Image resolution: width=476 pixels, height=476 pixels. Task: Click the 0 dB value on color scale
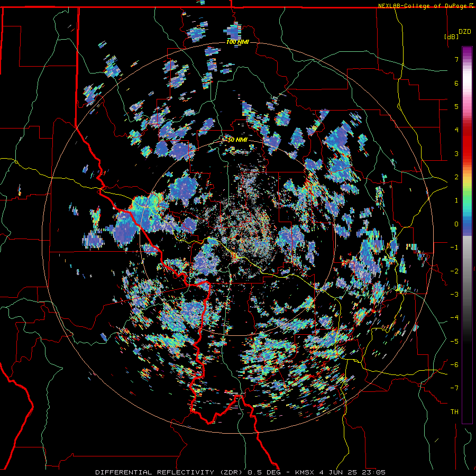coord(456,224)
